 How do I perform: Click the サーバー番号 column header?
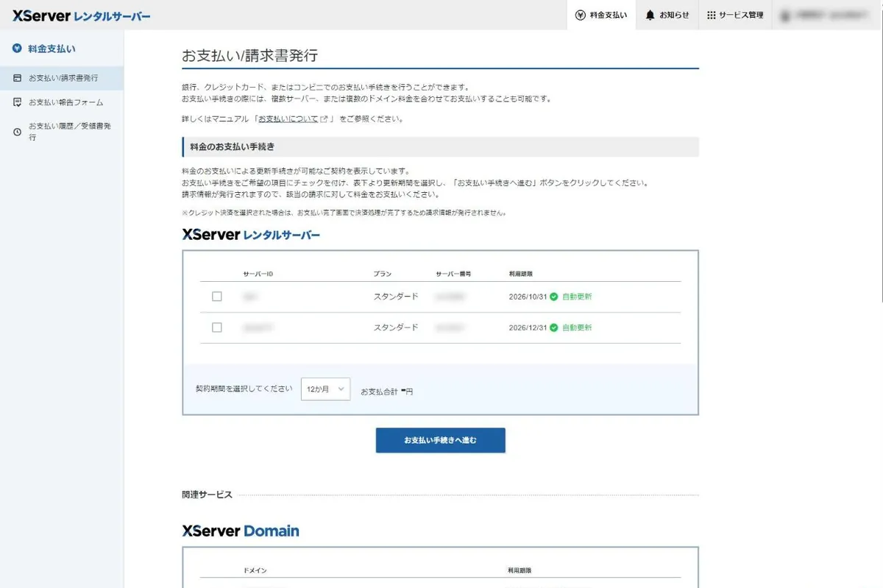pyautogui.click(x=453, y=274)
